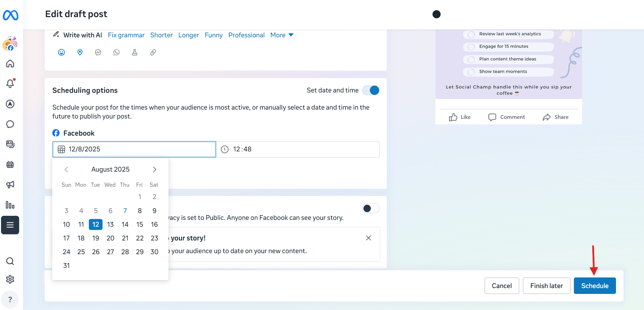The height and width of the screenshot is (310, 644).
Task: Click the Schedule button
Action: [x=594, y=285]
